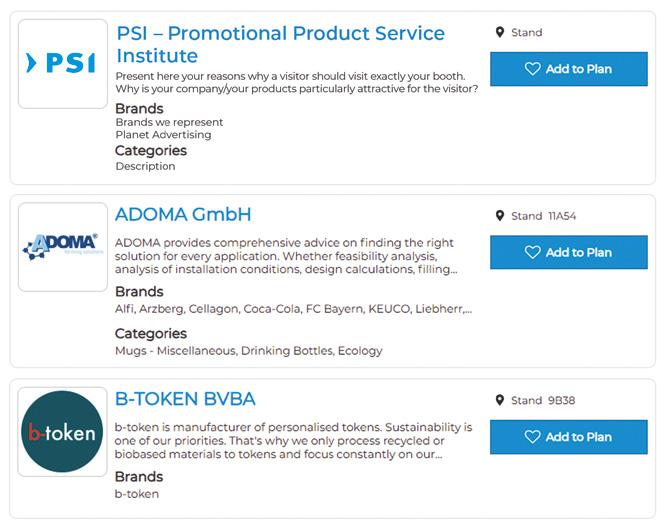Viewport: 662px width, 530px height.
Task: Add B-TOKEN BVBA to Plan
Action: 568,437
